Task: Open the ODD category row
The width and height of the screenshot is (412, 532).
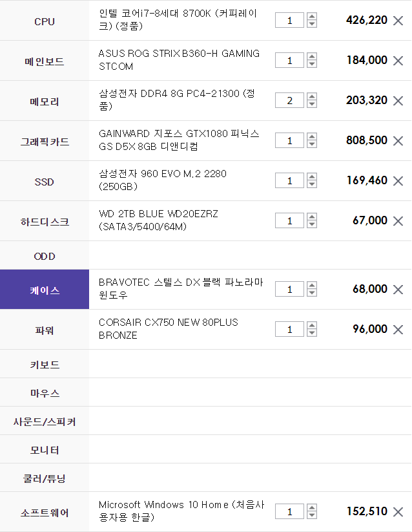Action: pyautogui.click(x=45, y=256)
